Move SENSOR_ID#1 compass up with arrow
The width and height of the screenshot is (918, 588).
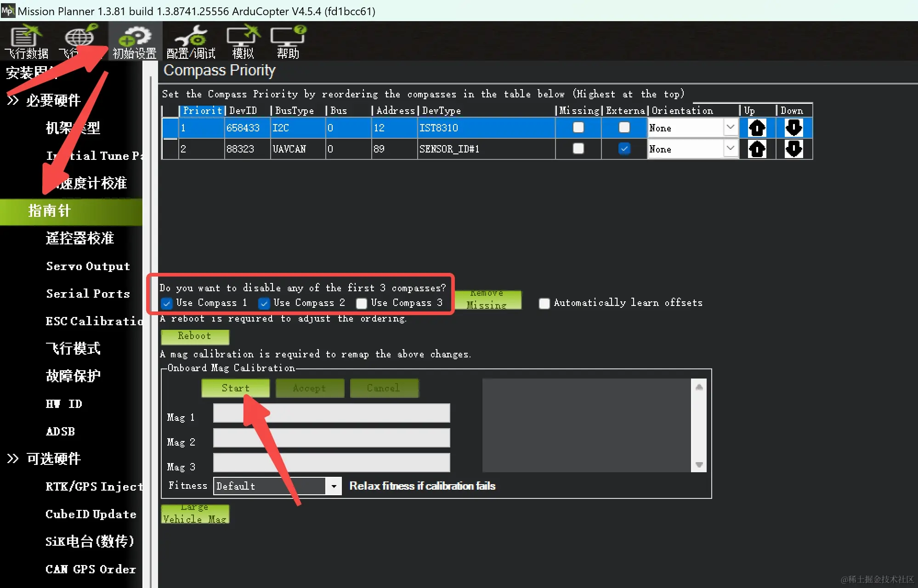(x=757, y=149)
